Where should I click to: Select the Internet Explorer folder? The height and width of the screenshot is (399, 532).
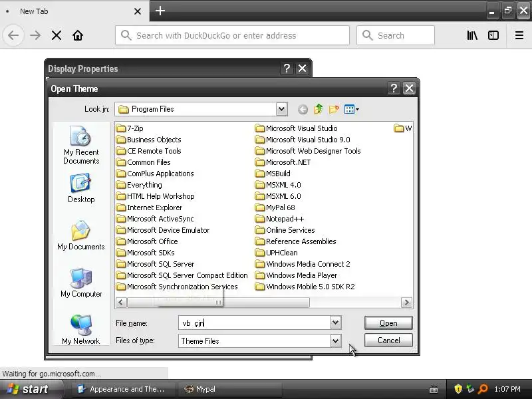(x=149, y=207)
